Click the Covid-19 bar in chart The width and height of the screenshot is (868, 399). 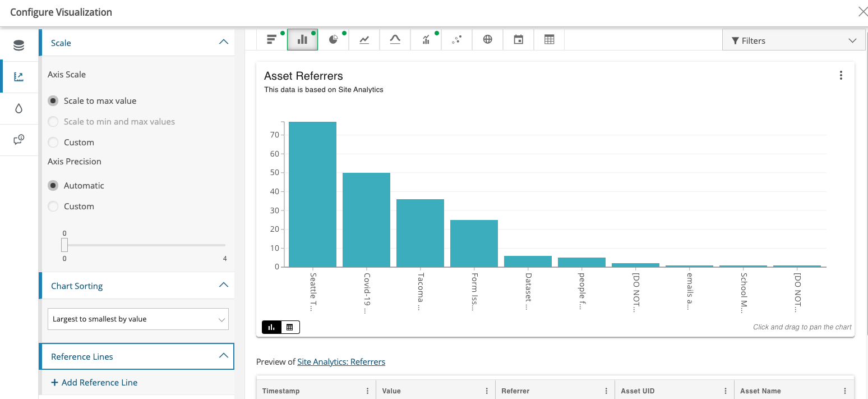[366, 220]
